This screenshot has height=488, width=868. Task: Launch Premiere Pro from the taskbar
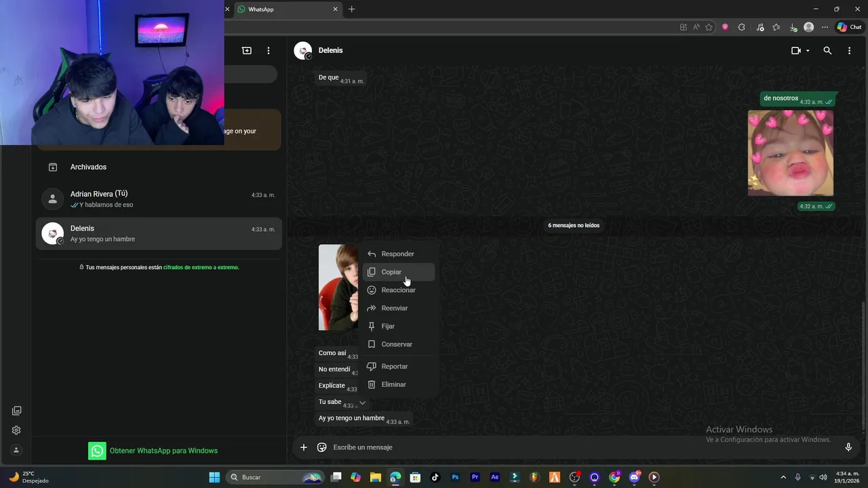(x=475, y=477)
